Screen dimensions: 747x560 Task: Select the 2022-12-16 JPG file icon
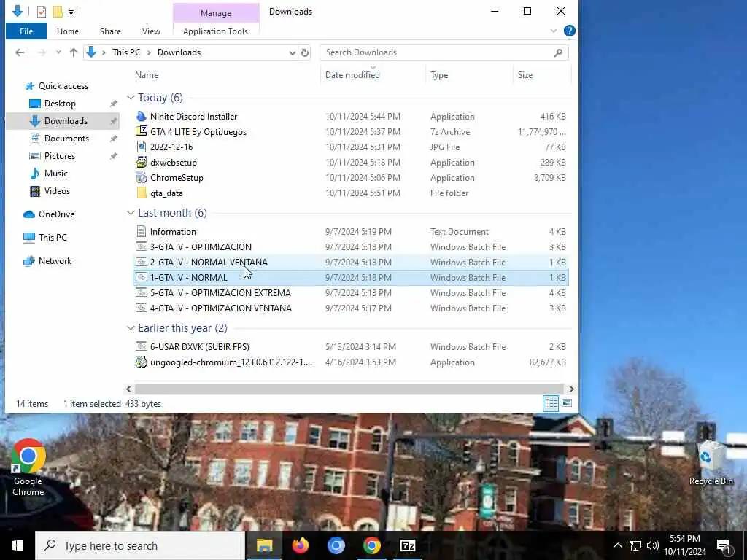(141, 147)
